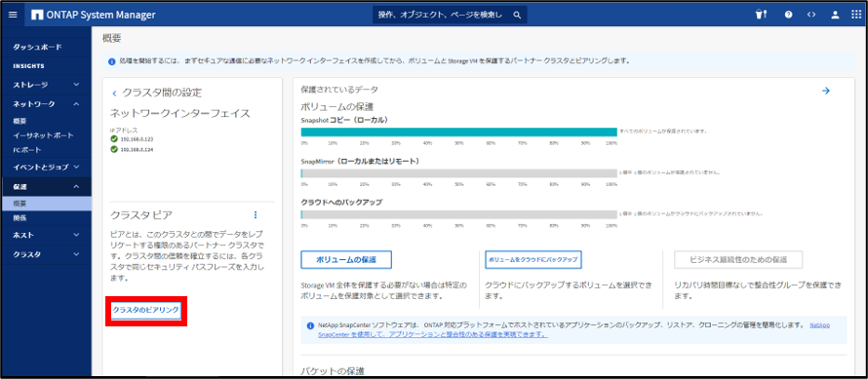Click the Snapshot コピー progress bar
The height and width of the screenshot is (379, 868).
(x=459, y=132)
